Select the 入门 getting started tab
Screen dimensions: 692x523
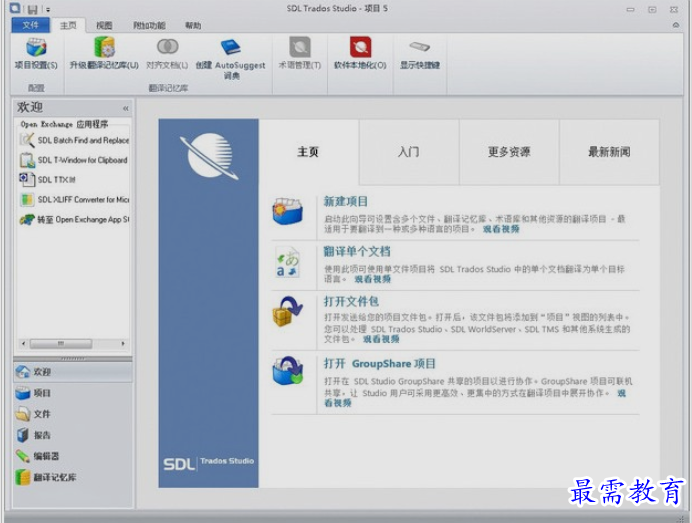tap(409, 152)
